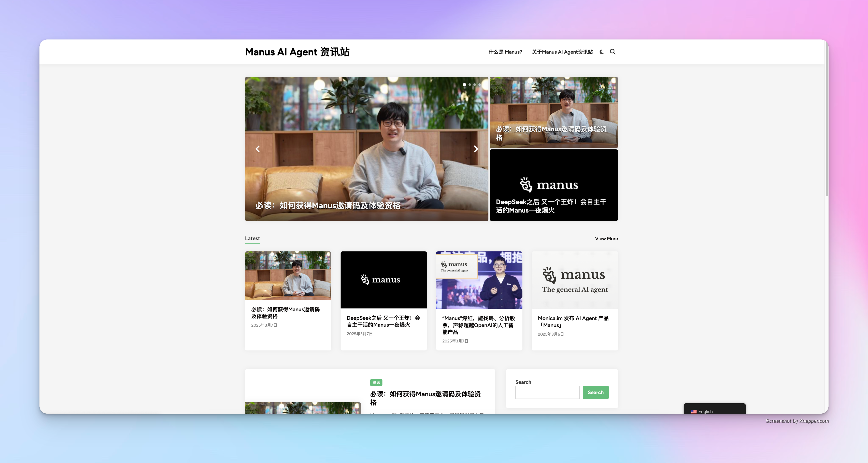Open the 关于Manus AI Agent资讯站 menu item
This screenshot has height=463, width=868.
pos(562,52)
